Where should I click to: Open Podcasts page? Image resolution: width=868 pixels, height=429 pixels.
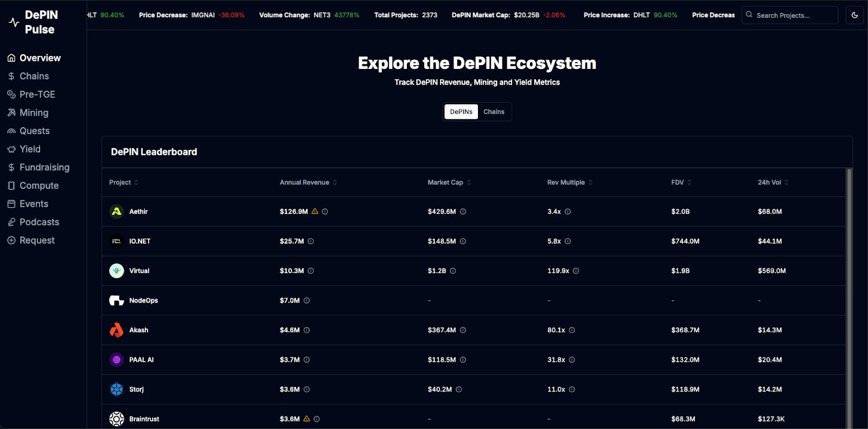pos(34,222)
